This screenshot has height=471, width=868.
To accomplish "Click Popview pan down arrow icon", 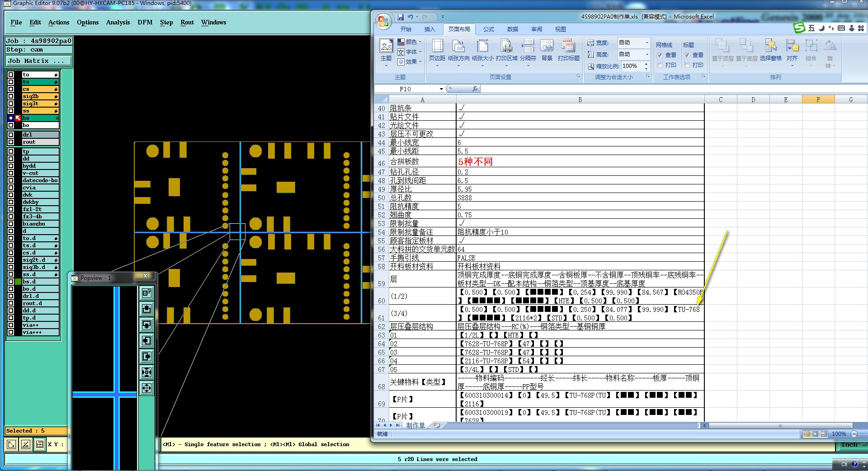I will 146,325.
